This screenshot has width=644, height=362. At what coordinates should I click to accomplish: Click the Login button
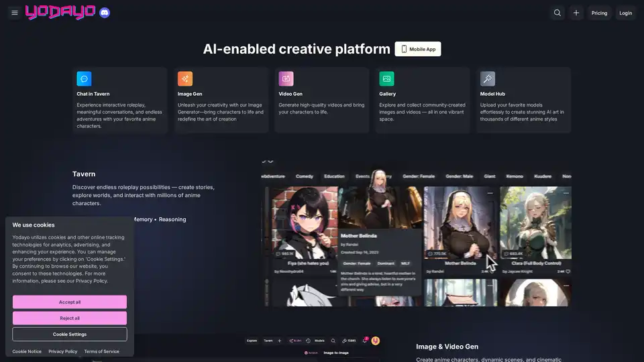coord(625,13)
